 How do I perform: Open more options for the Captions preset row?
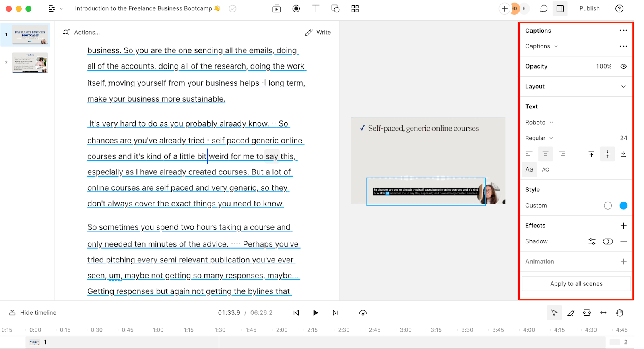[623, 46]
